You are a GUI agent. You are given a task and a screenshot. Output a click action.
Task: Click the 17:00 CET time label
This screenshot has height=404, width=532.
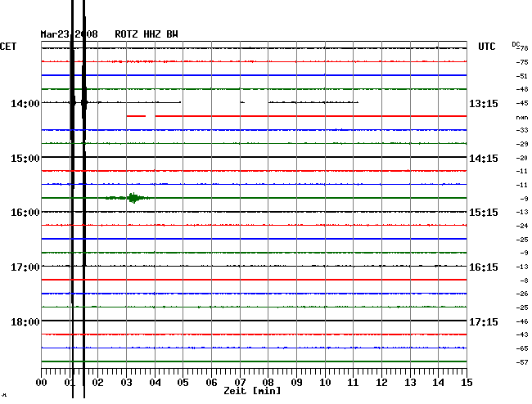[x=25, y=267]
